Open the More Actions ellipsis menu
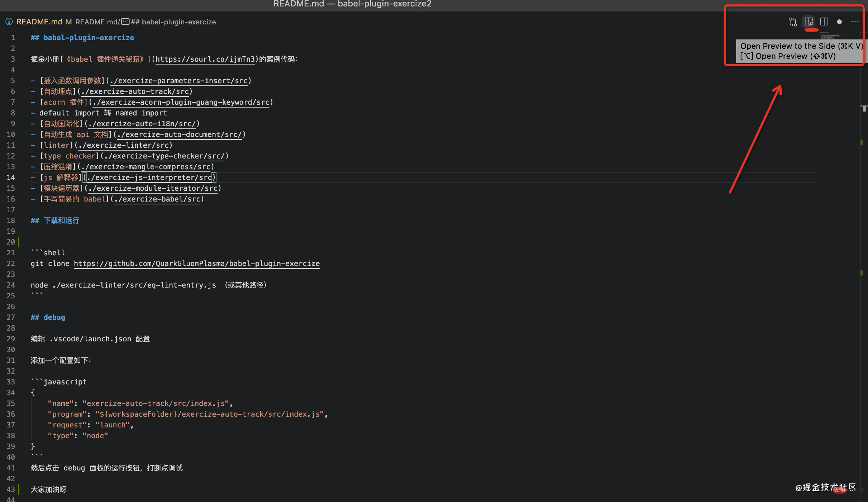 pyautogui.click(x=855, y=22)
